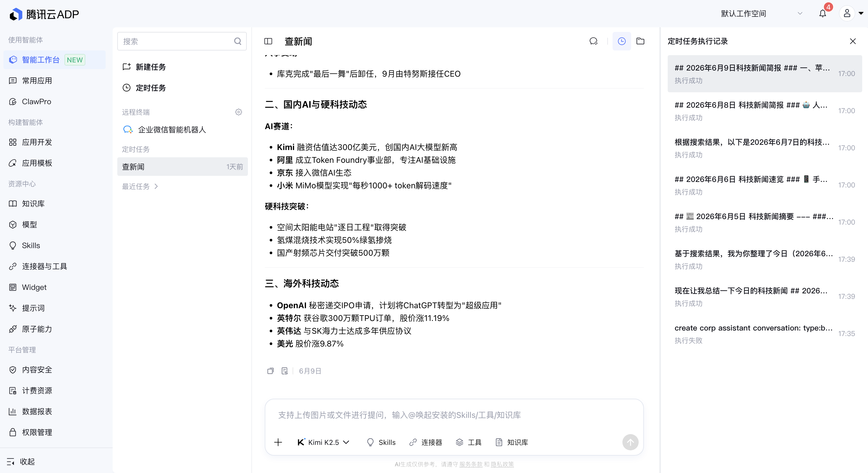The image size is (868, 473).
Task: Open 常用应用 in the sidebar
Action: [55, 80]
